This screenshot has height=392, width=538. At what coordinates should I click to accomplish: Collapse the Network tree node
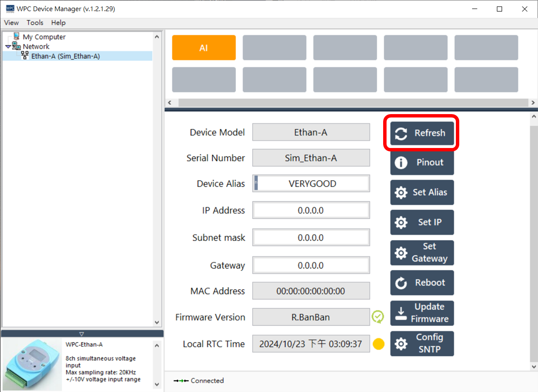pyautogui.click(x=8, y=47)
